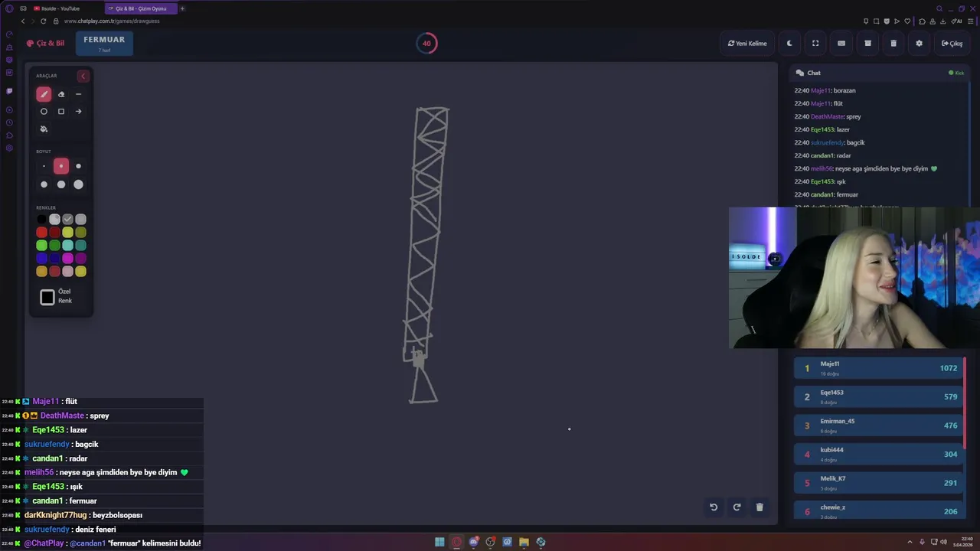980x551 pixels.
Task: Redo the drawing stroke
Action: coord(737,507)
